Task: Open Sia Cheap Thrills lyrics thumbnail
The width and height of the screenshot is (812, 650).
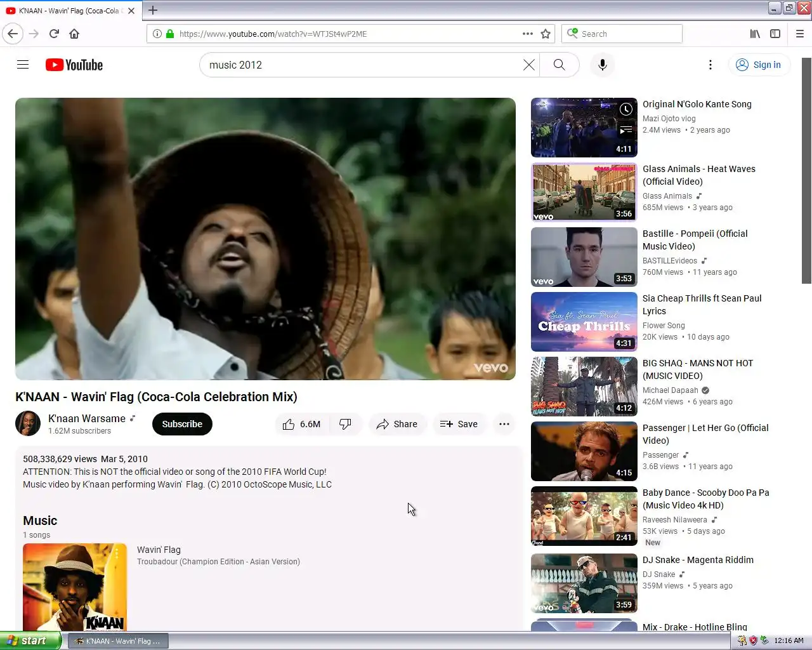Action: [584, 322]
